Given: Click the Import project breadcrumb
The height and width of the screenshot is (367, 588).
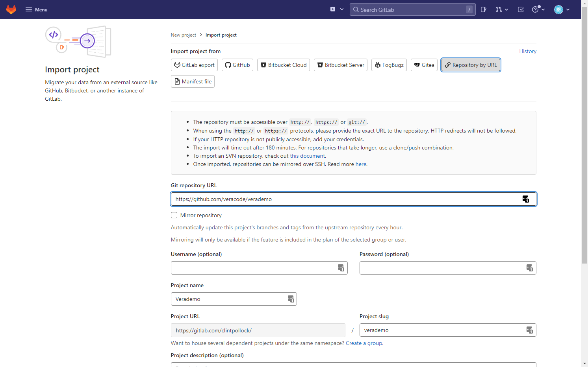Looking at the screenshot, I should pos(221,35).
